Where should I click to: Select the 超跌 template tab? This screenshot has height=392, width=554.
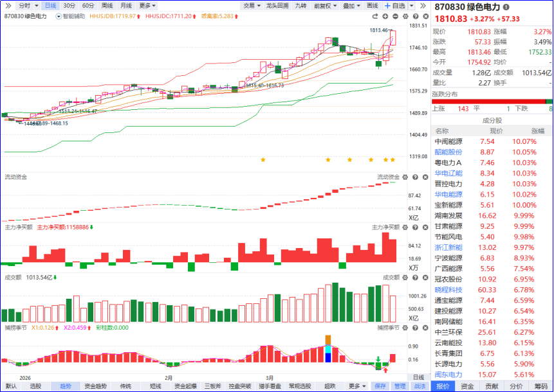click(x=329, y=386)
